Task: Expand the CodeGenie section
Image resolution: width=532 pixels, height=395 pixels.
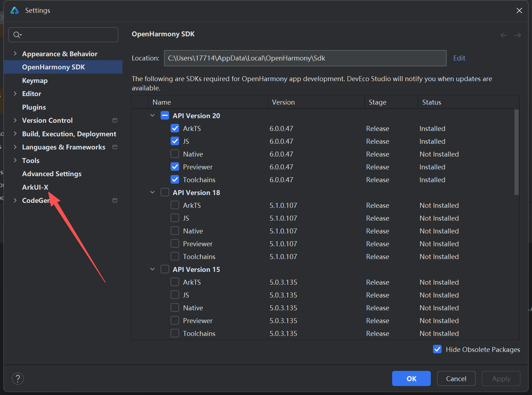Action: (15, 200)
